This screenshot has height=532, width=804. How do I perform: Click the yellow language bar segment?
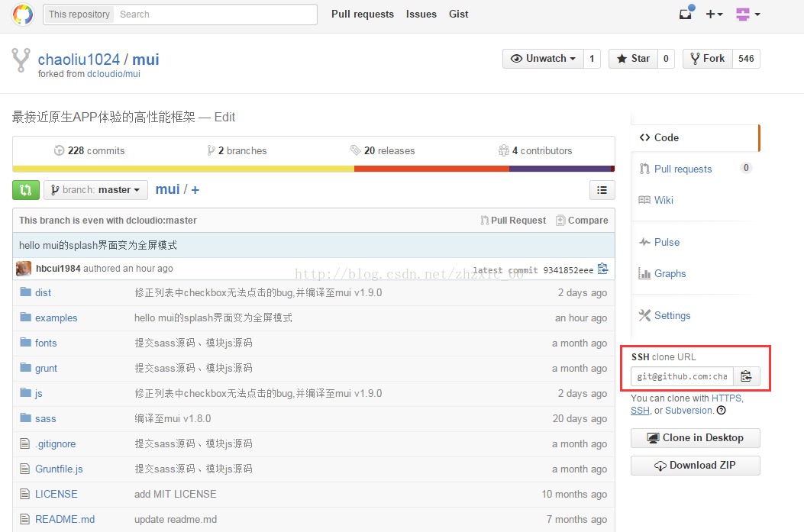[x=183, y=169]
